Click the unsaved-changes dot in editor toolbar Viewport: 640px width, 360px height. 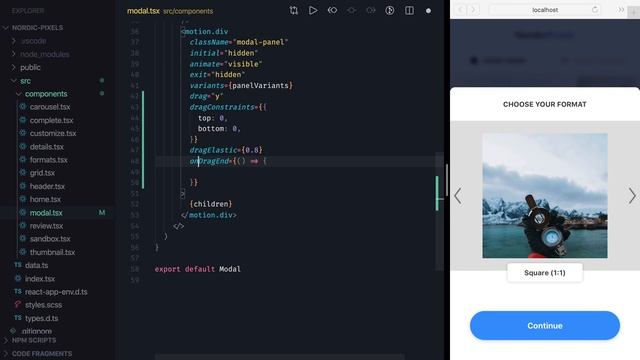tap(428, 11)
